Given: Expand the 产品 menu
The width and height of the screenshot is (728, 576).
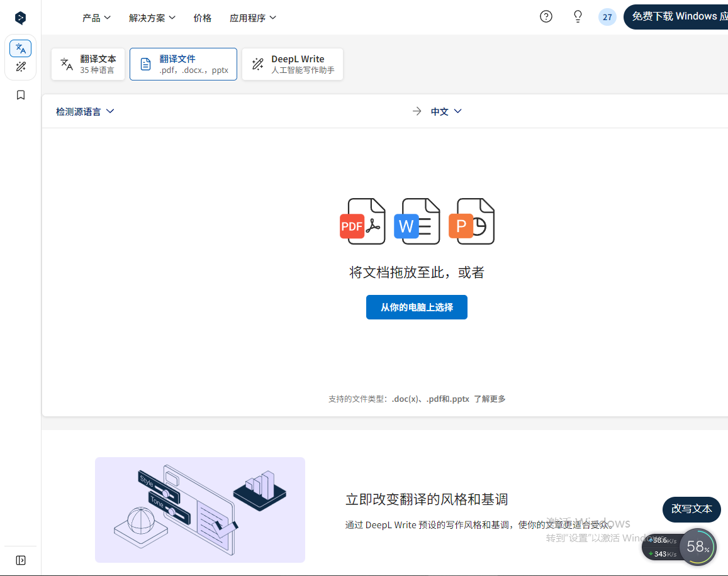Looking at the screenshot, I should coord(96,18).
